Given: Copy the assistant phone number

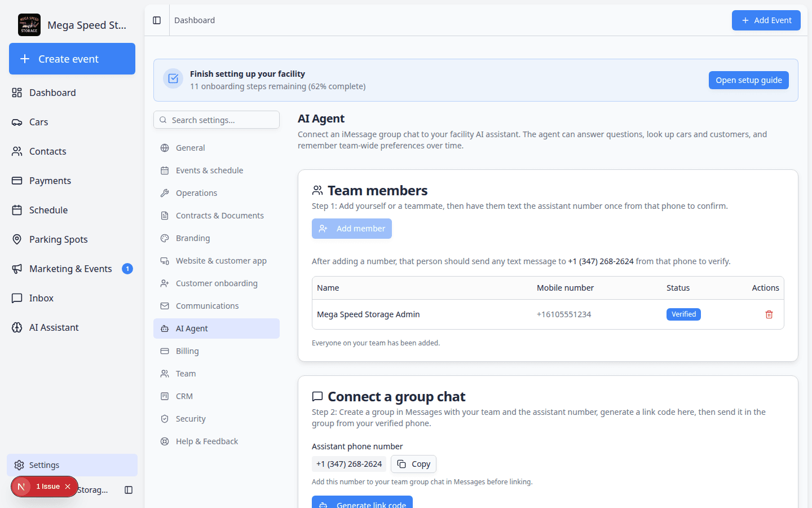Looking at the screenshot, I should click(413, 464).
